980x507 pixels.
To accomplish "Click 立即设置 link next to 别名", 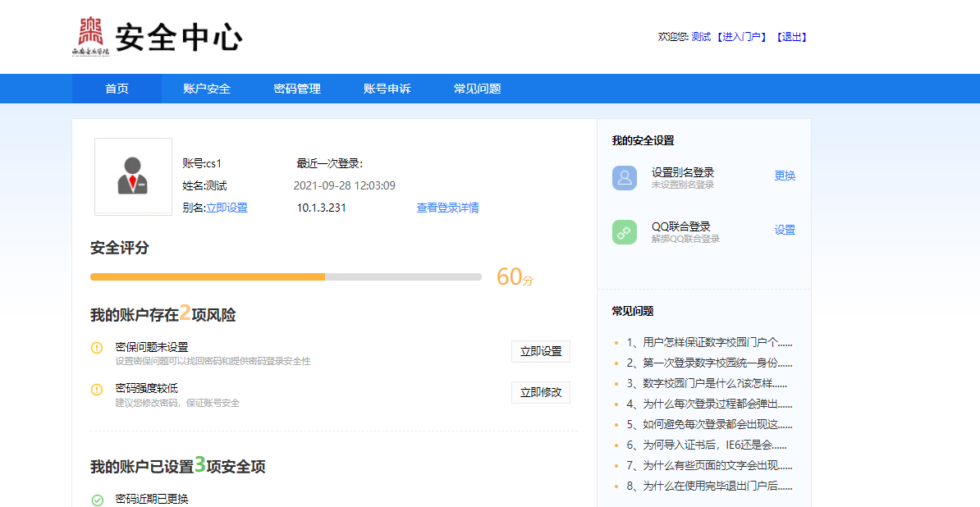I will pyautogui.click(x=227, y=208).
